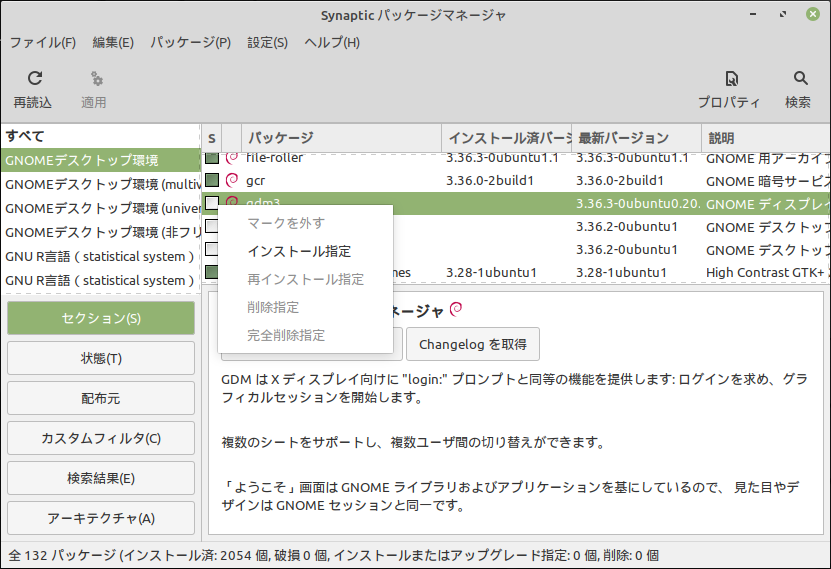831x569 pixels.
Task: Choose 再インストール指定 in context menu
Action: coord(305,279)
